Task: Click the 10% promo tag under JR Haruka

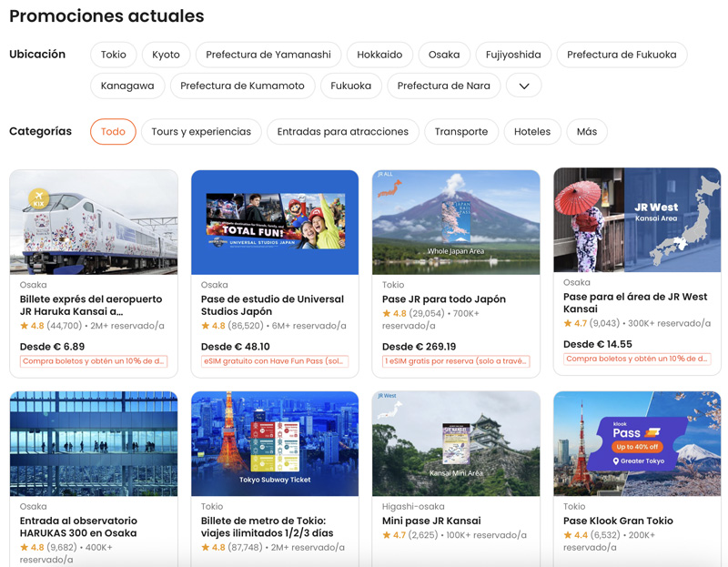Action: pos(94,361)
